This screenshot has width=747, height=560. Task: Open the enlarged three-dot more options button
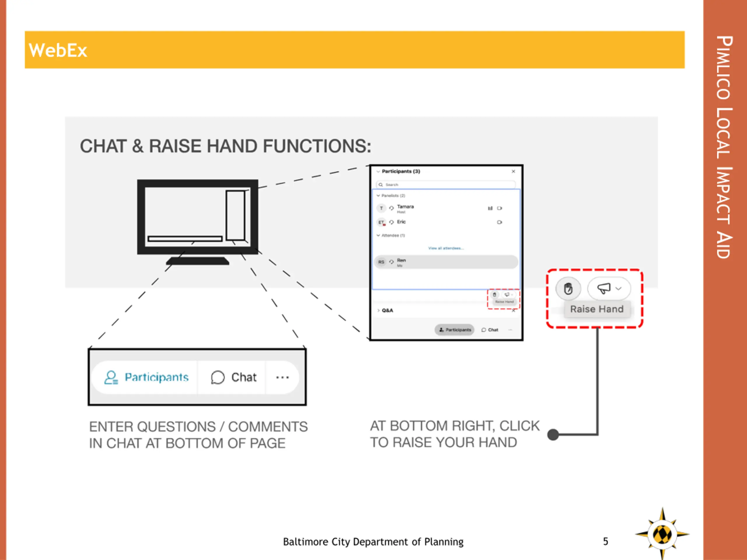click(x=282, y=377)
